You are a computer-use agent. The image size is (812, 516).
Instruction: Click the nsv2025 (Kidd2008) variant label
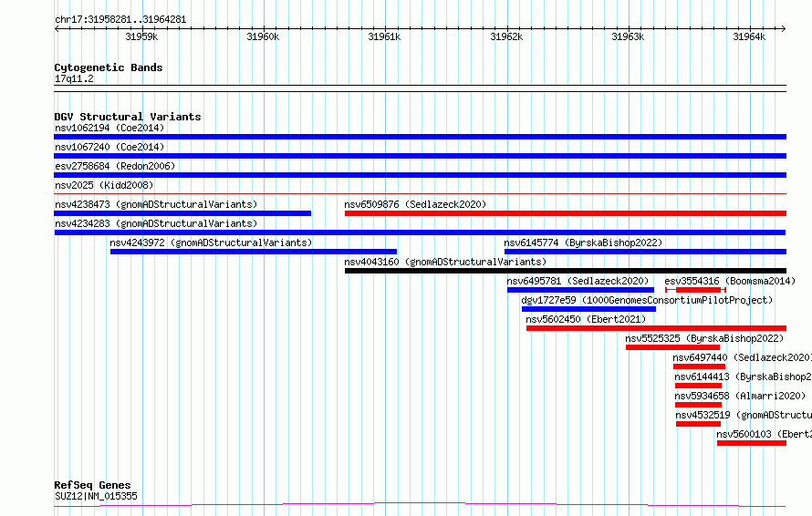pos(104,185)
